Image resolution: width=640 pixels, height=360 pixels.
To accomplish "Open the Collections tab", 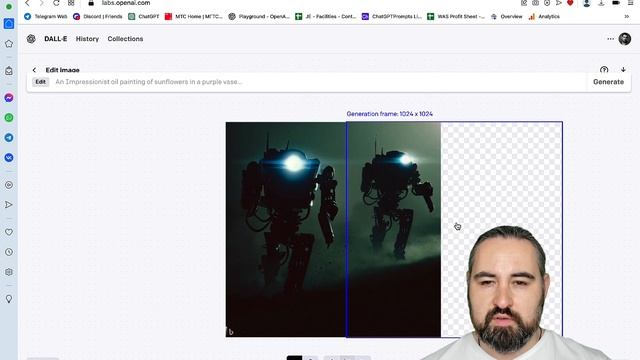I will (x=125, y=39).
